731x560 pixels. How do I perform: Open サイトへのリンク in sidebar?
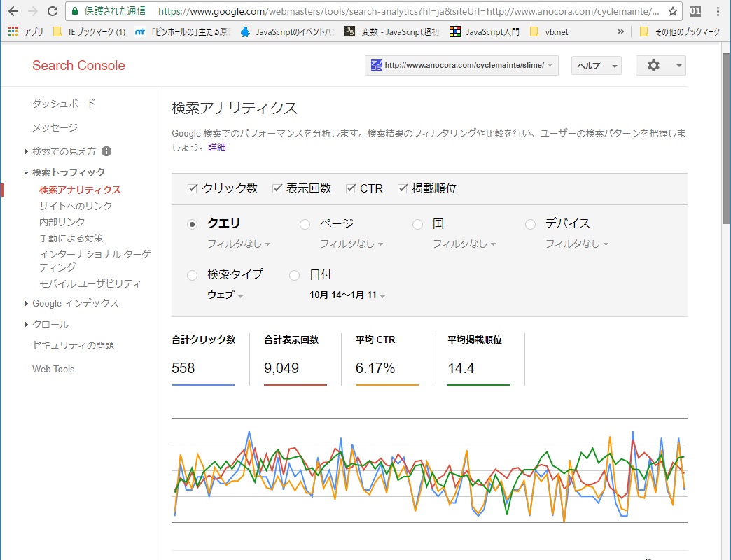click(76, 206)
